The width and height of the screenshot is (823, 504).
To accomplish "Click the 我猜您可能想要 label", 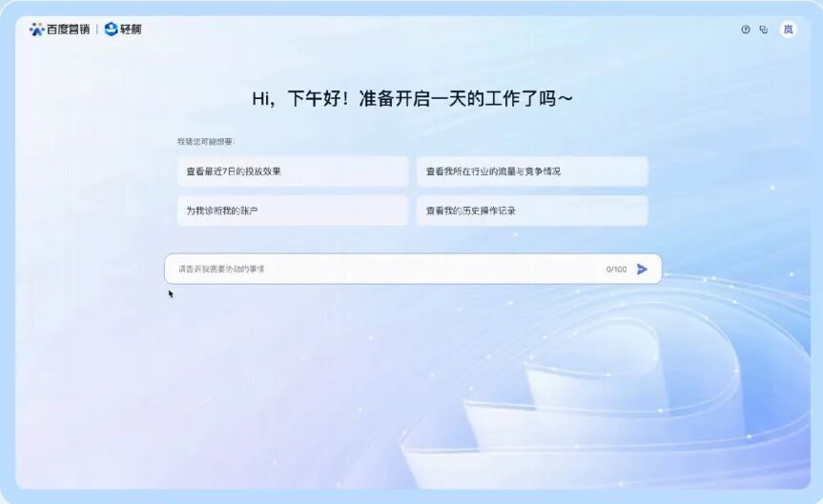I will click(x=206, y=142).
